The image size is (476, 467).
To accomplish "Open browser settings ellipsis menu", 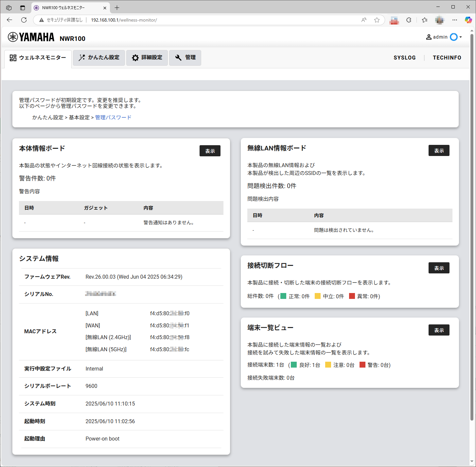I will pos(454,20).
